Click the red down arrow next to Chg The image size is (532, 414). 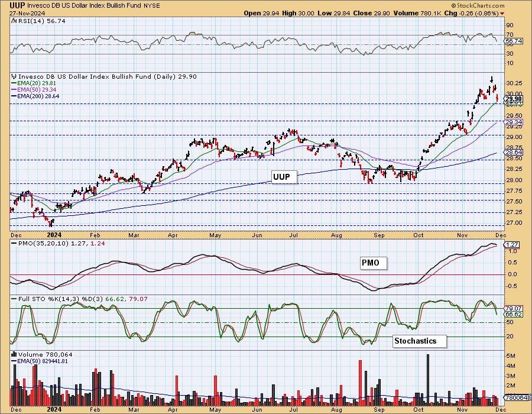click(502, 14)
